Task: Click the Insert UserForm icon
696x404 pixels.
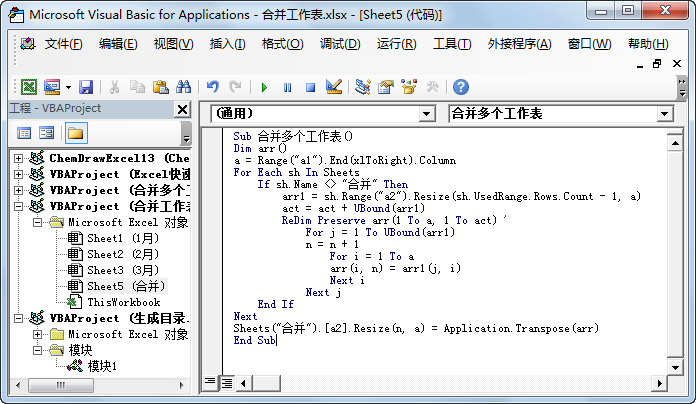Action: pos(52,87)
